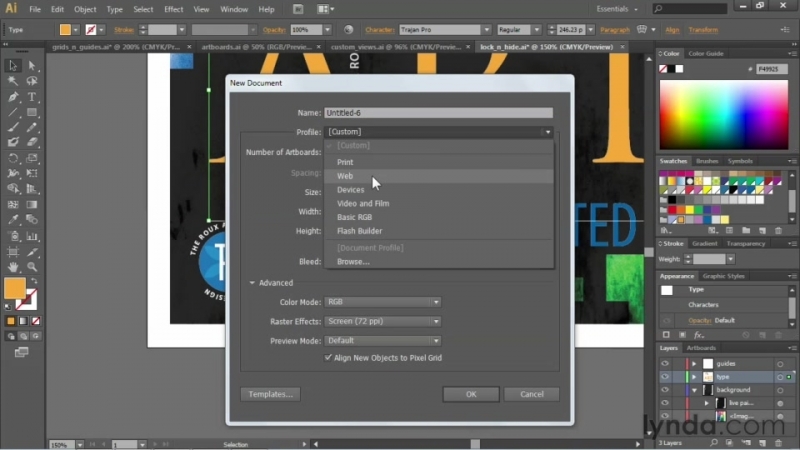
Task: Select the Zoom tool
Action: click(32, 266)
